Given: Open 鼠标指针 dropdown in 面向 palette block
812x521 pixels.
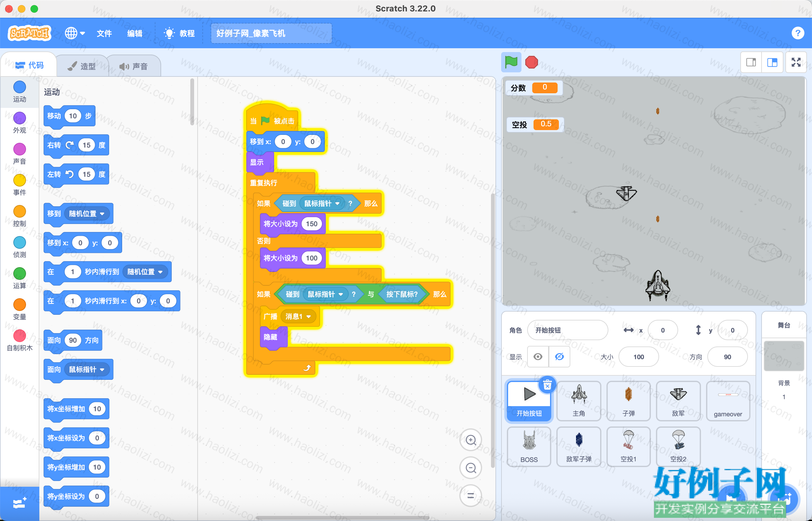Looking at the screenshot, I should point(87,369).
